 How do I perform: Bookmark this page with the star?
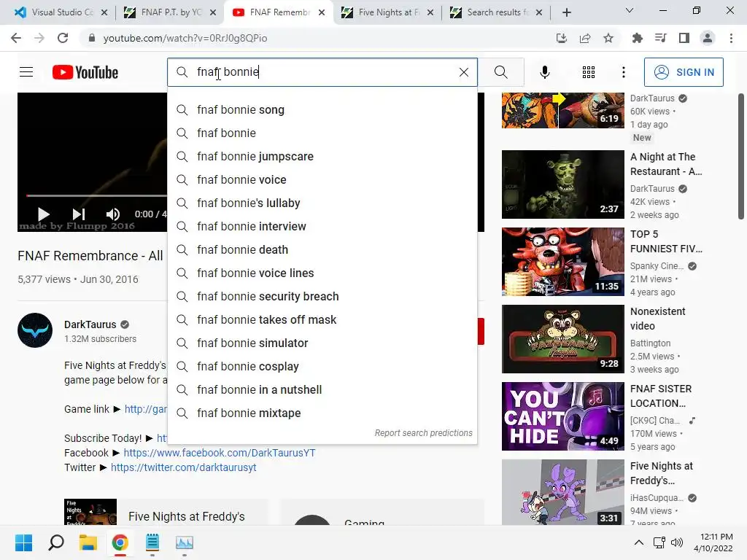point(608,38)
